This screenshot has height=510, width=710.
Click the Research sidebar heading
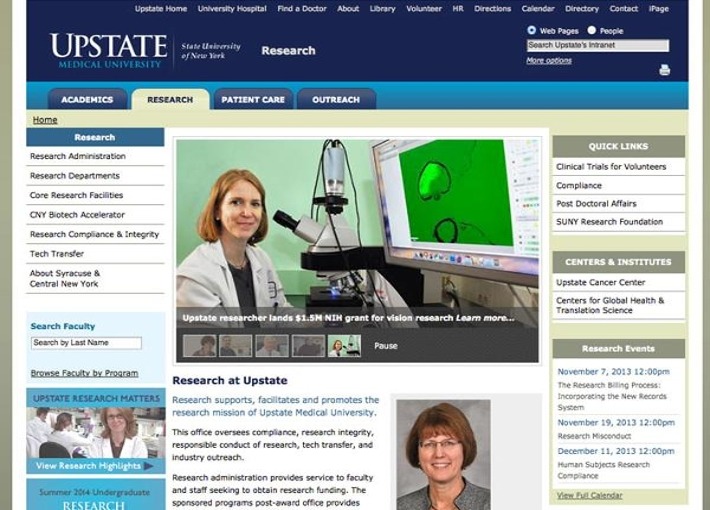95,137
